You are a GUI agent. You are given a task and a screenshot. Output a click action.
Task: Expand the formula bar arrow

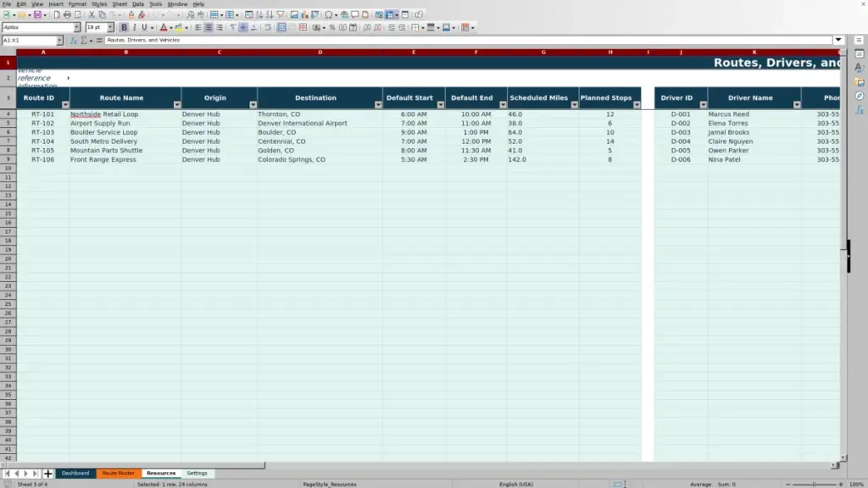coord(838,41)
